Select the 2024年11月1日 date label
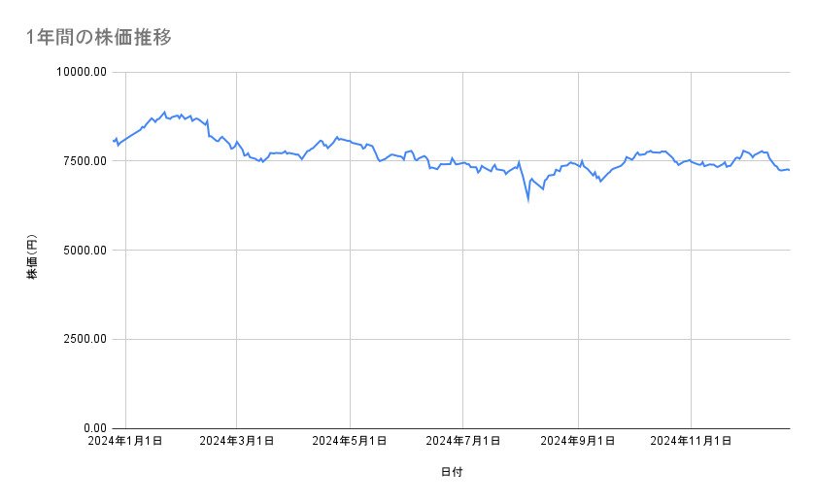 (691, 441)
